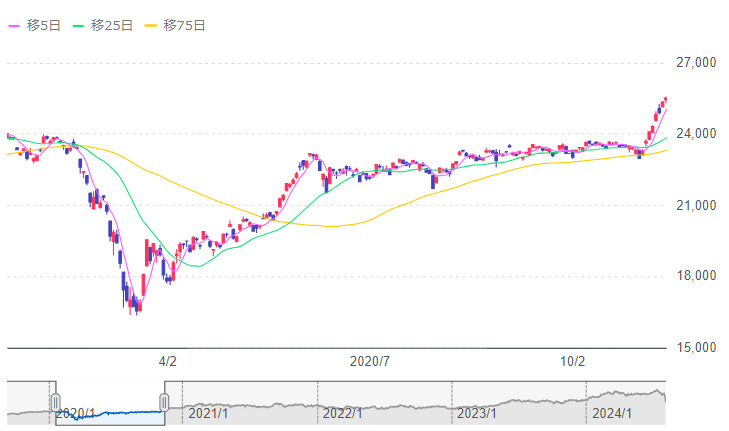Click the 2020/1 label in navigator

click(x=75, y=412)
